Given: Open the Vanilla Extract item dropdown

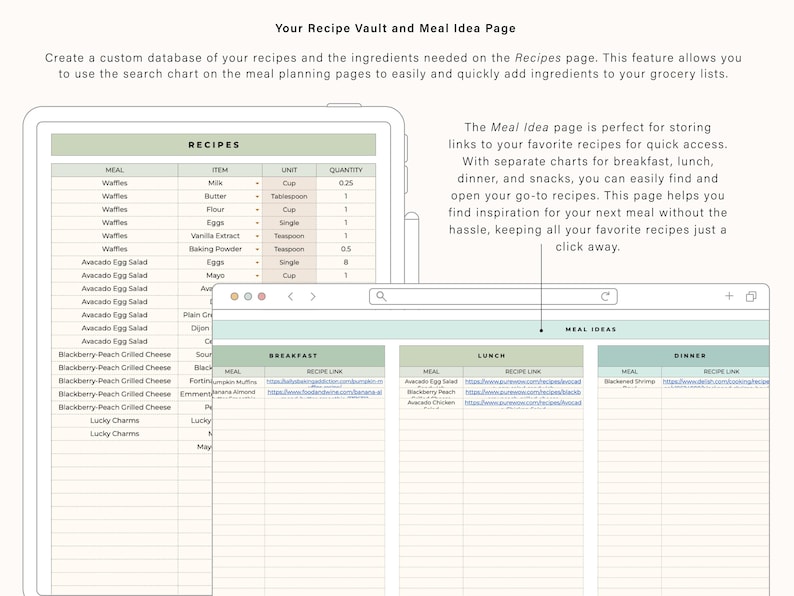Looking at the screenshot, I should (257, 236).
